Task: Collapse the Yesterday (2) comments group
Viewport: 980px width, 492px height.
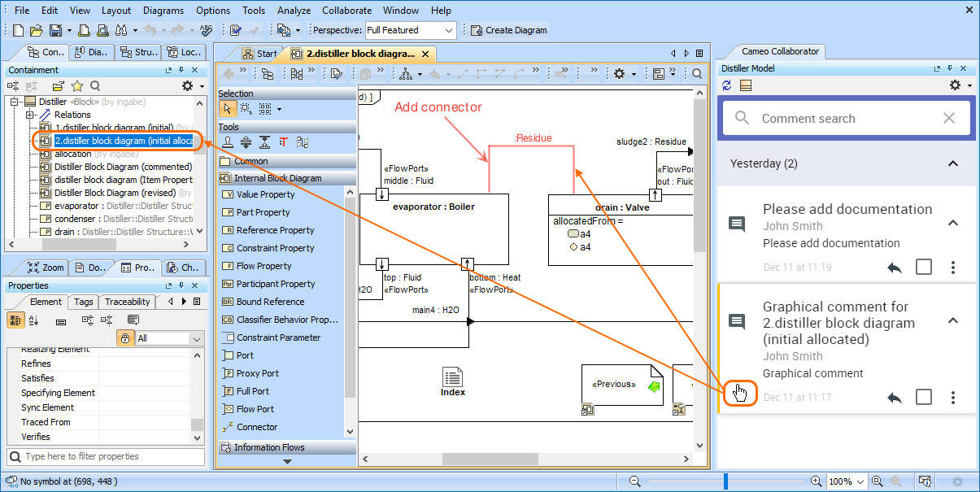Action: (953, 163)
